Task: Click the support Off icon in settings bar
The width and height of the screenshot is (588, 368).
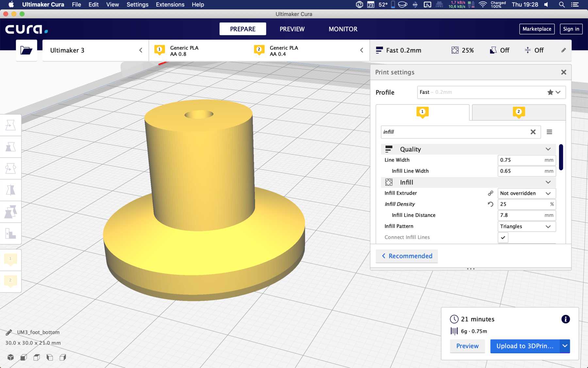Action: click(493, 50)
